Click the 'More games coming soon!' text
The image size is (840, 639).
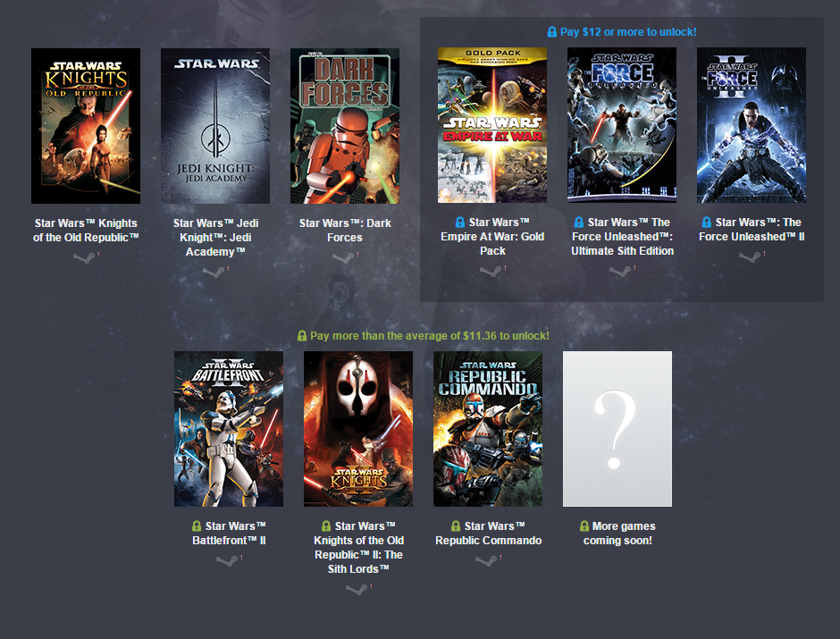point(617,533)
